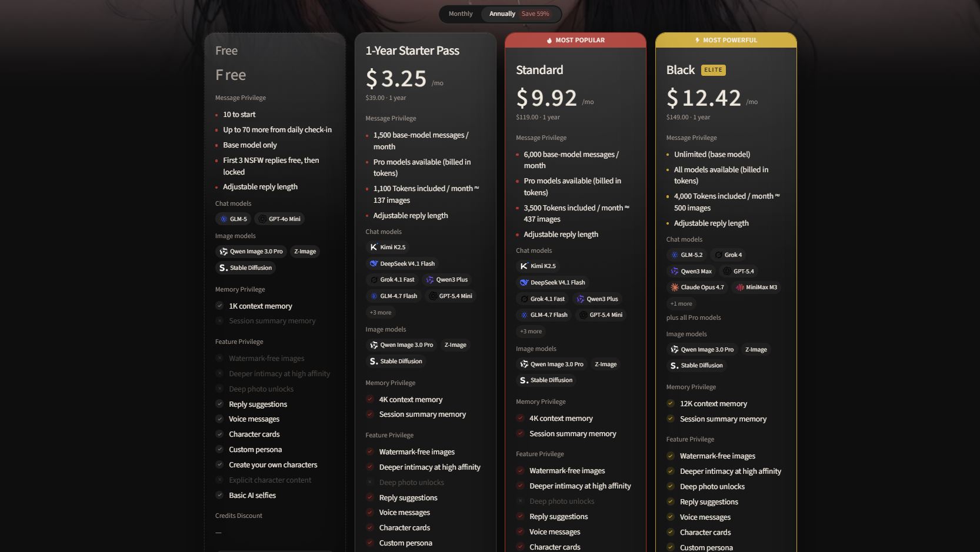980x552 pixels.
Task: Click Starter Pass Watermark-free images checkmark
Action: [370, 451]
